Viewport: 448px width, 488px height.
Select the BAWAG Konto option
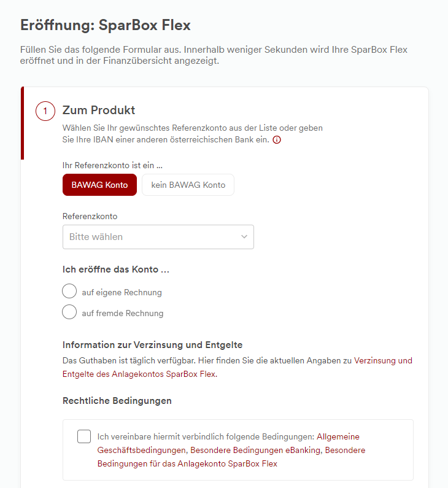tap(99, 185)
